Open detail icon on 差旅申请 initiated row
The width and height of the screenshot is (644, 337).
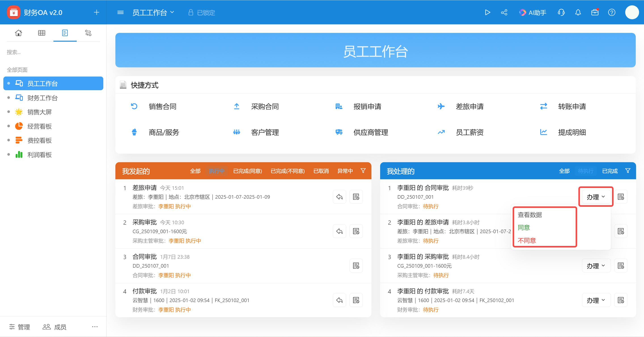coord(356,197)
